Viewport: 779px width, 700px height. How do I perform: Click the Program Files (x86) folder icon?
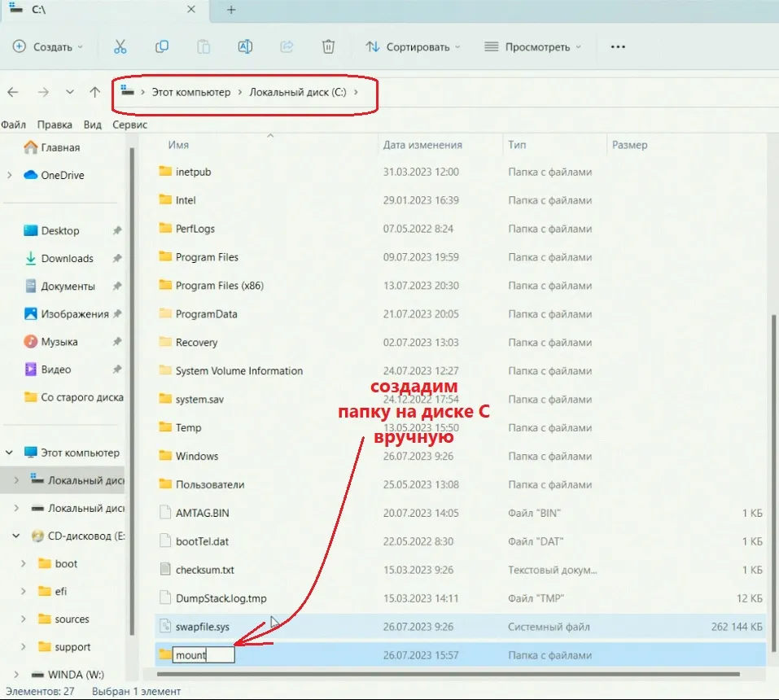pyautogui.click(x=165, y=285)
